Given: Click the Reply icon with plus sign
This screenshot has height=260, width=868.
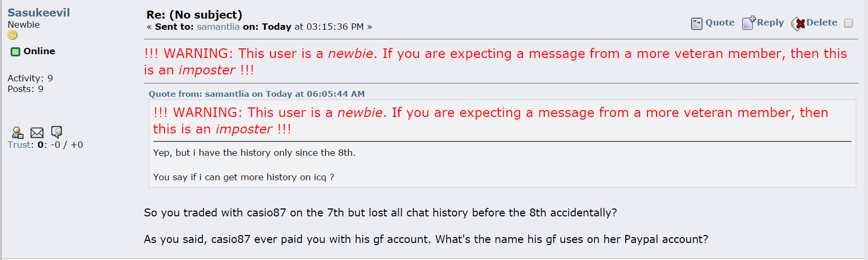Looking at the screenshot, I should click(749, 23).
